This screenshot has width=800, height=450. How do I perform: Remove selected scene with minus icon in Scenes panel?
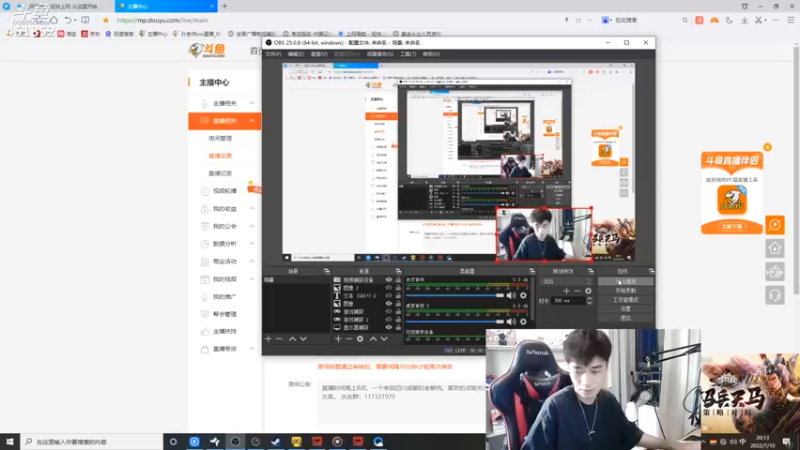click(x=279, y=339)
